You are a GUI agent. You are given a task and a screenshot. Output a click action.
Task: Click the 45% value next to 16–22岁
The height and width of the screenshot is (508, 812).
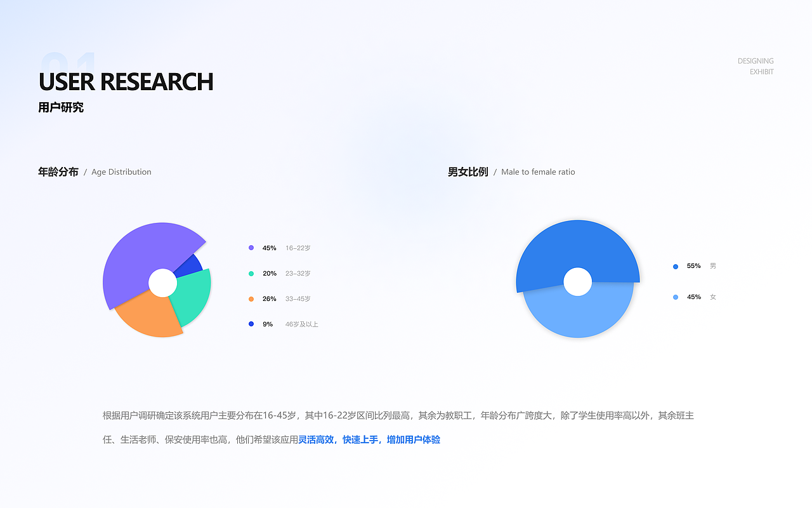[268, 248]
